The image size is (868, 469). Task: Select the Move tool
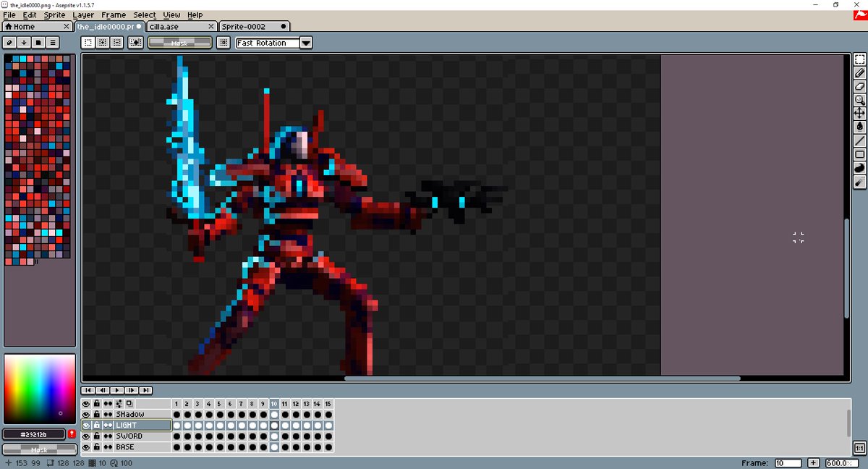(860, 114)
